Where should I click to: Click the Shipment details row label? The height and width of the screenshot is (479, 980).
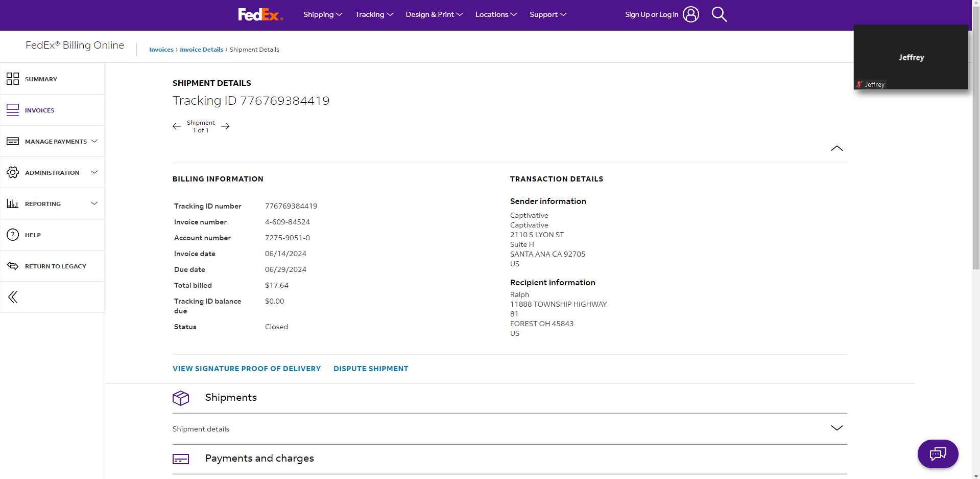[x=201, y=429]
